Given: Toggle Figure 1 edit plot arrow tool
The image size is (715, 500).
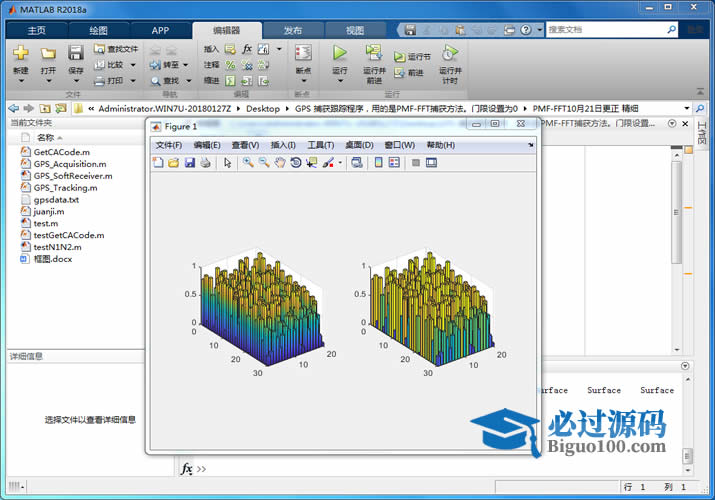Looking at the screenshot, I should [228, 162].
